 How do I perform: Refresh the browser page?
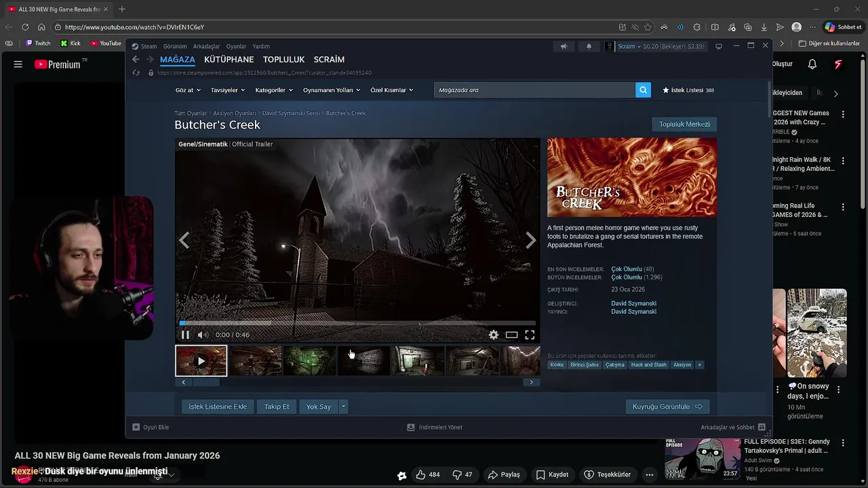25,27
